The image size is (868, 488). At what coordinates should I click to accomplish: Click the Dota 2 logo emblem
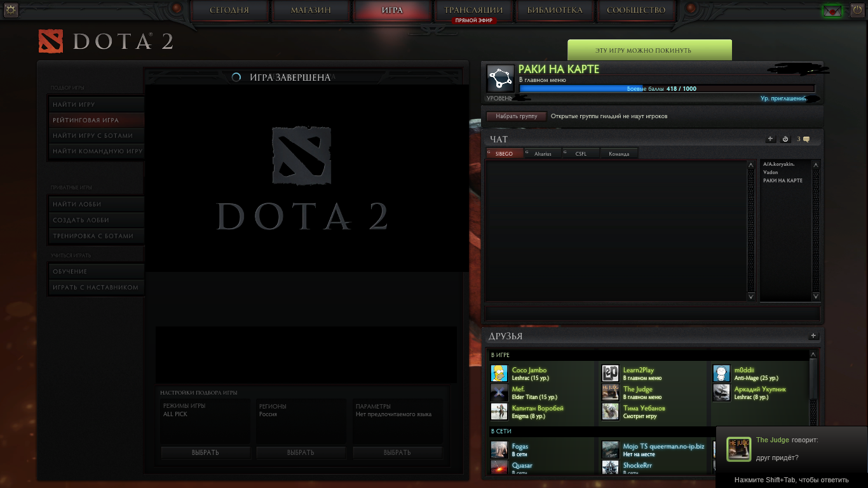pyautogui.click(x=51, y=41)
